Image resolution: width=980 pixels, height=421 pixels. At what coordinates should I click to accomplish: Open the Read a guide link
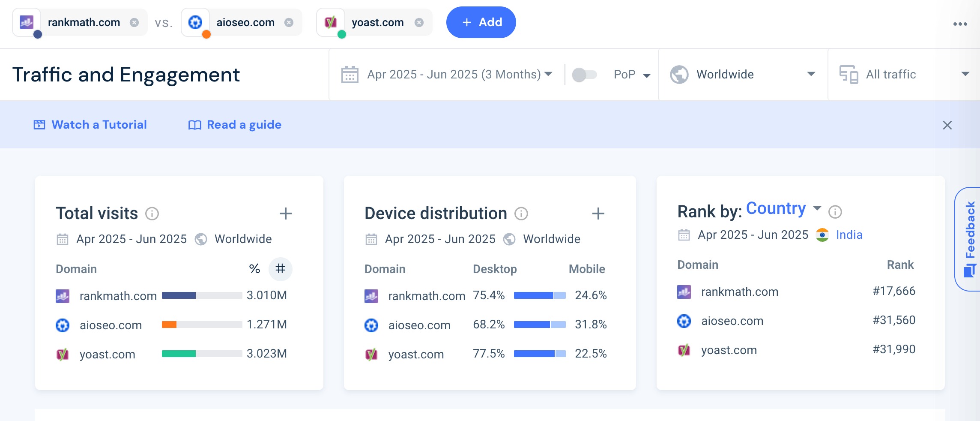click(x=235, y=125)
